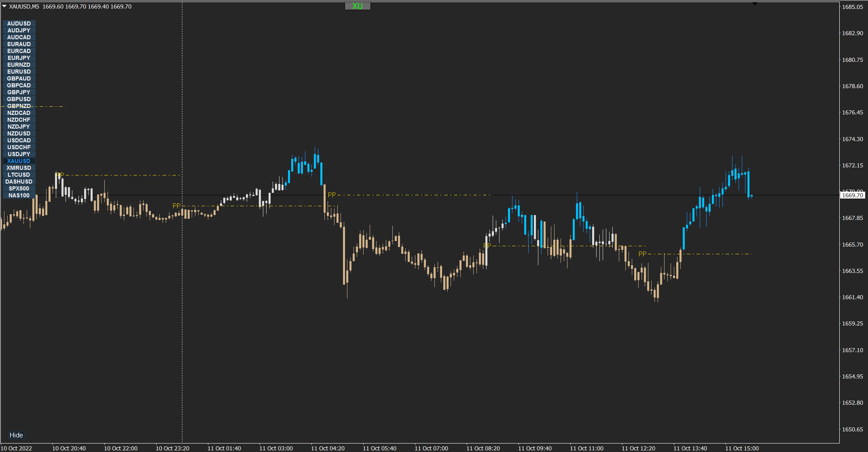Image resolution: width=868 pixels, height=452 pixels.
Task: Switch chart to AUDUSD symbol
Action: tap(19, 23)
